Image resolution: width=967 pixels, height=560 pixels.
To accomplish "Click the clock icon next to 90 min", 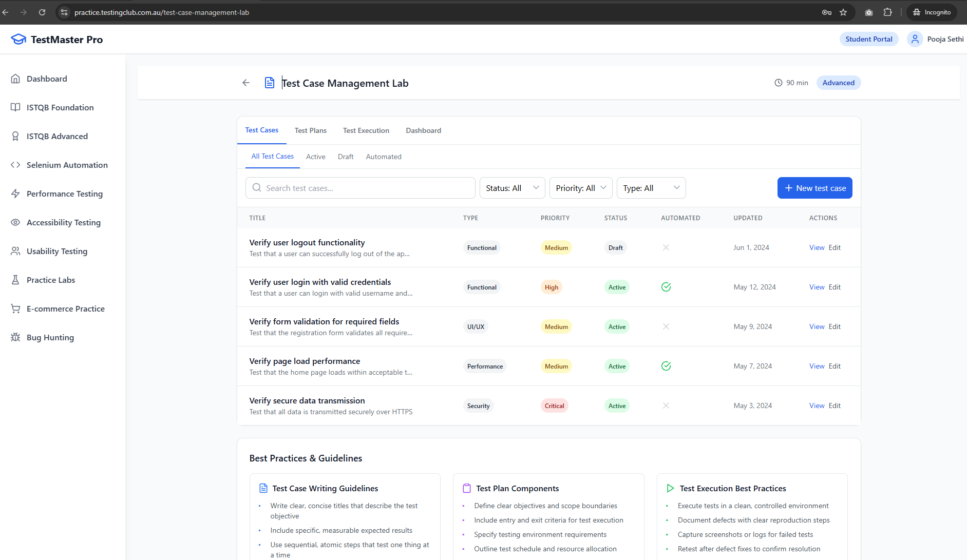I will [779, 83].
